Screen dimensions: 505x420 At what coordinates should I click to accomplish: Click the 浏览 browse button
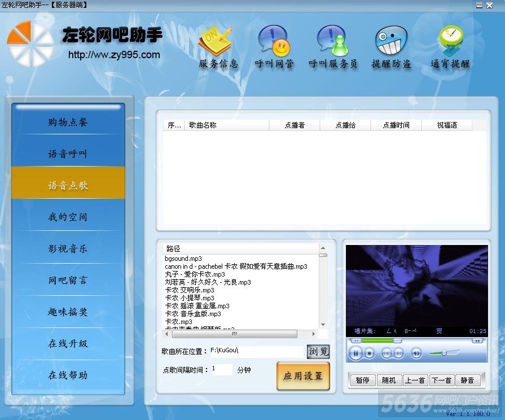[318, 351]
